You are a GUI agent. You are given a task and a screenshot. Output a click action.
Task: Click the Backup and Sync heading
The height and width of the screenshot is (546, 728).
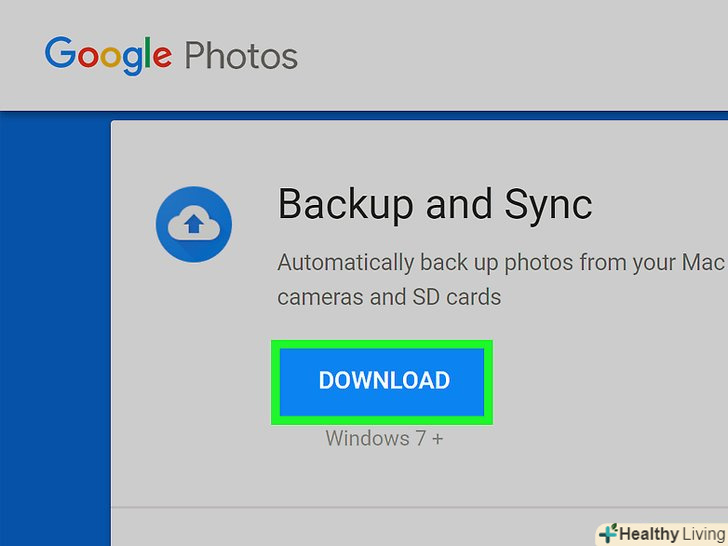(434, 205)
